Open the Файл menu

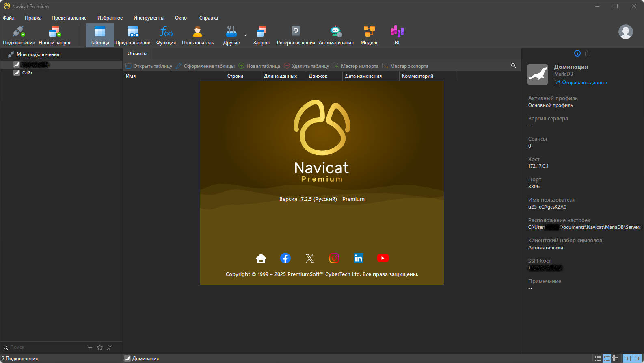pyautogui.click(x=9, y=18)
